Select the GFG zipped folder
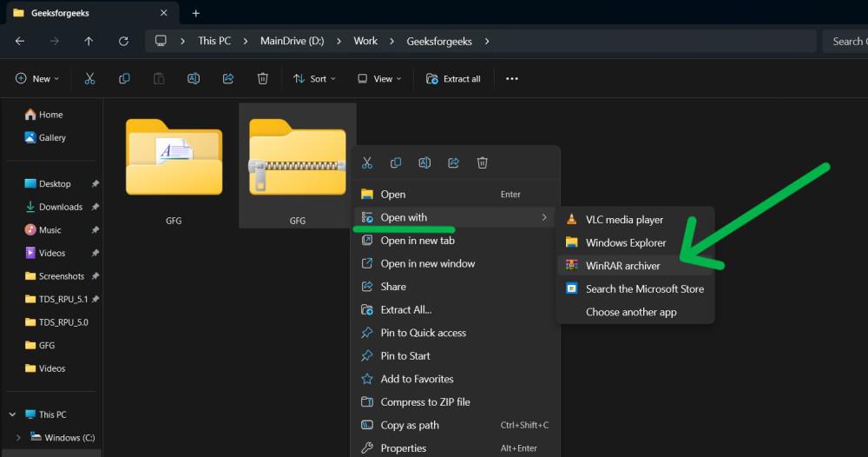The height and width of the screenshot is (457, 868). coord(297,166)
